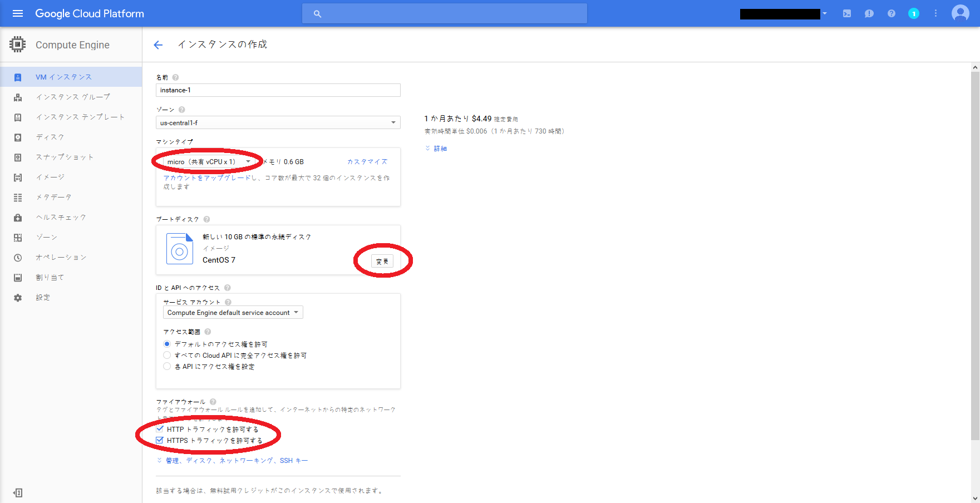Click the Google Cloud Platform logo text
This screenshot has width=980, height=503.
click(x=90, y=14)
